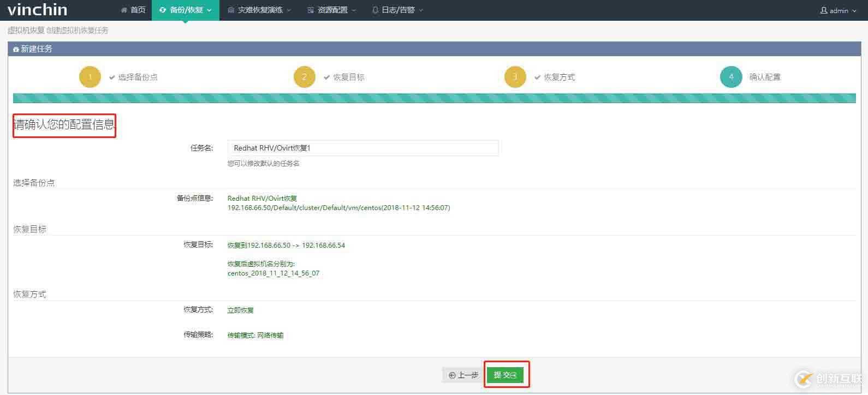Click the 立即恢复 restore mode text
Viewport: 868px width, 395px height.
(x=241, y=310)
